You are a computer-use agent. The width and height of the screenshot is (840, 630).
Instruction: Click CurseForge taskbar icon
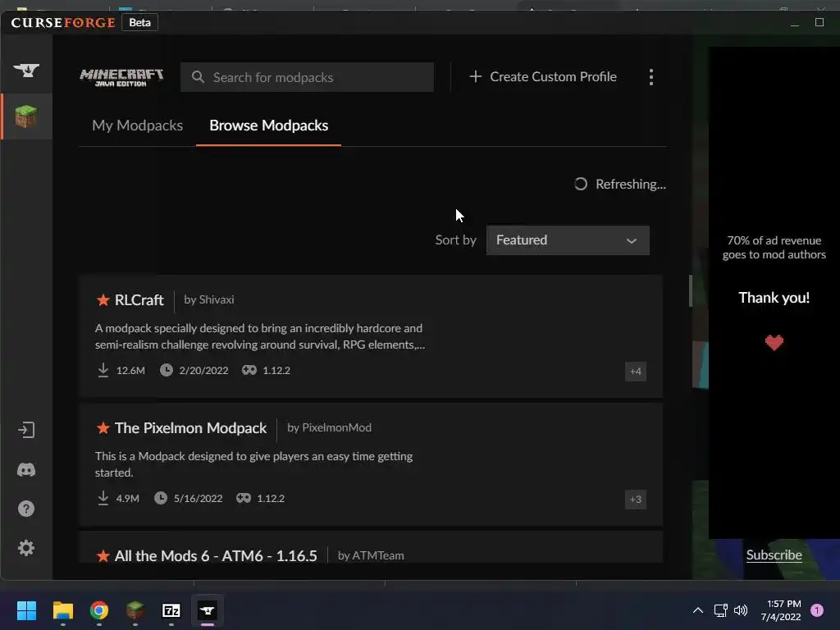click(208, 610)
